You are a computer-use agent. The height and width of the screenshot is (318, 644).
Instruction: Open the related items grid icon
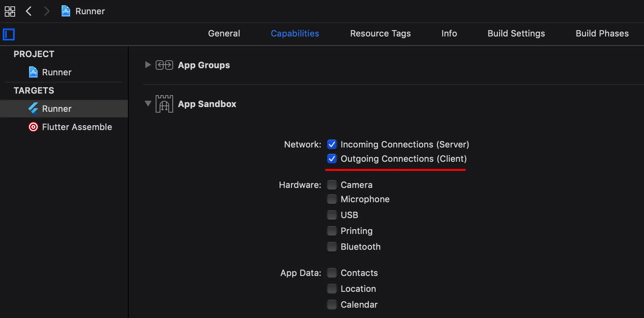tap(10, 11)
